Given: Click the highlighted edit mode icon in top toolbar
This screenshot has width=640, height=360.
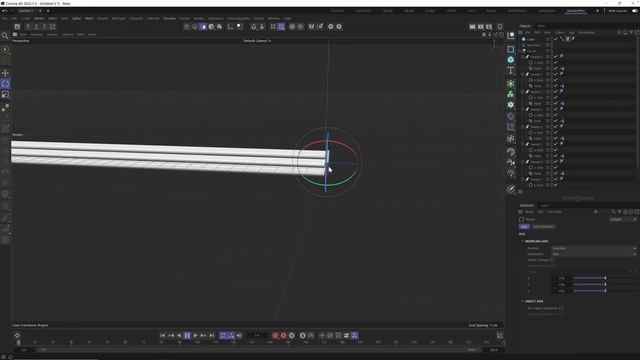Looking at the screenshot, I should coord(203,27).
